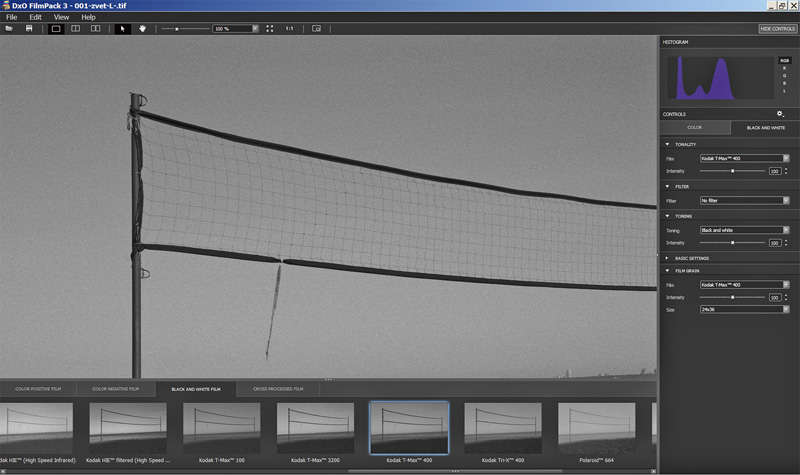
Task: Click the Hide Controls button
Action: coord(777,29)
